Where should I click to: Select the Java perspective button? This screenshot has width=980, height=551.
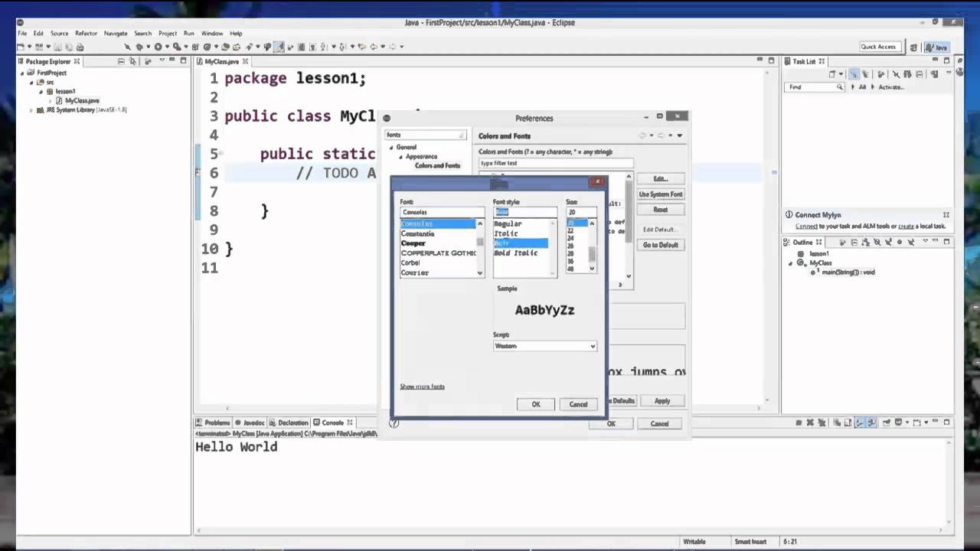[x=937, y=47]
